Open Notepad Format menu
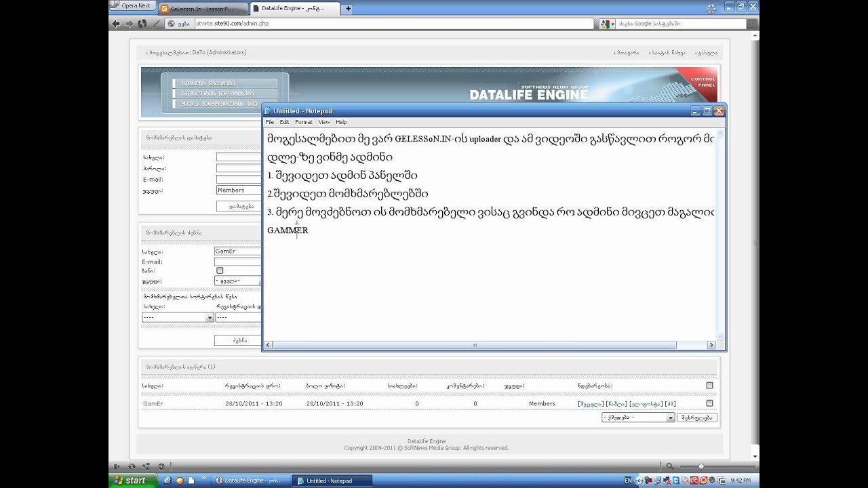The image size is (868, 488). (304, 122)
